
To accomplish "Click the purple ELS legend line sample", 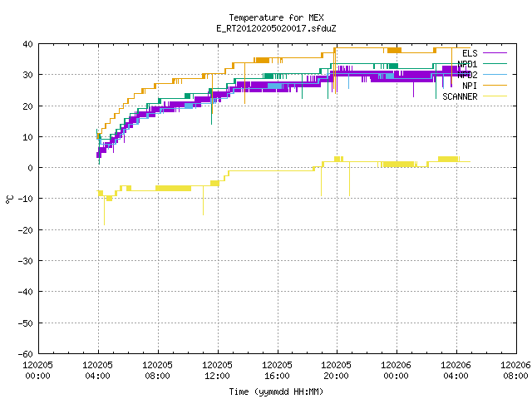I will pos(495,53).
